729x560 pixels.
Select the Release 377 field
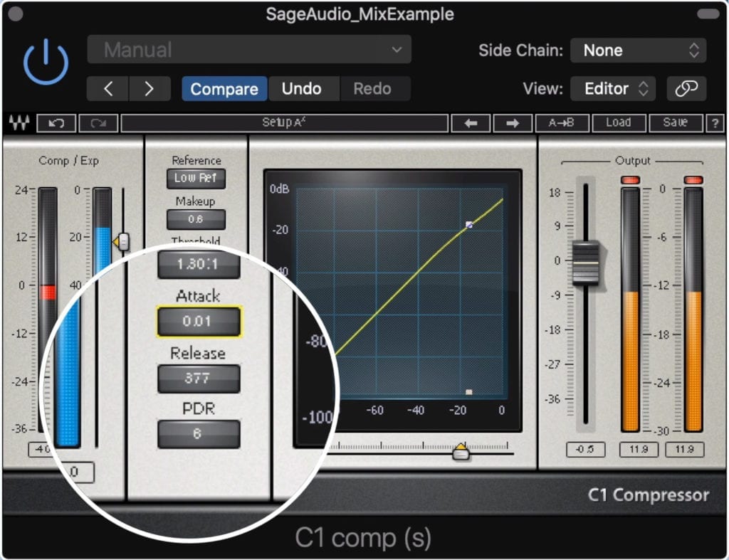coord(199,379)
